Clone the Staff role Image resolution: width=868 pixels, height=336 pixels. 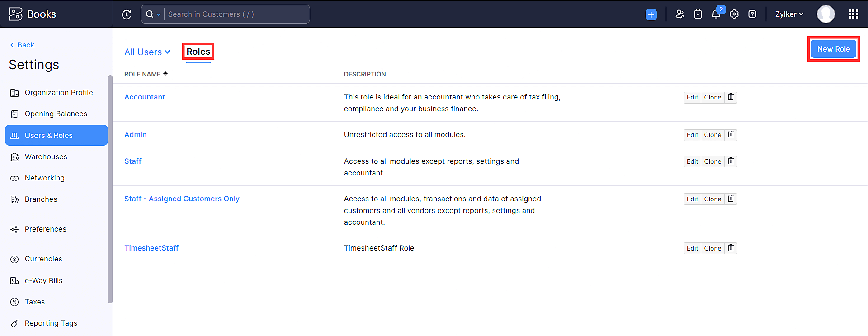712,161
